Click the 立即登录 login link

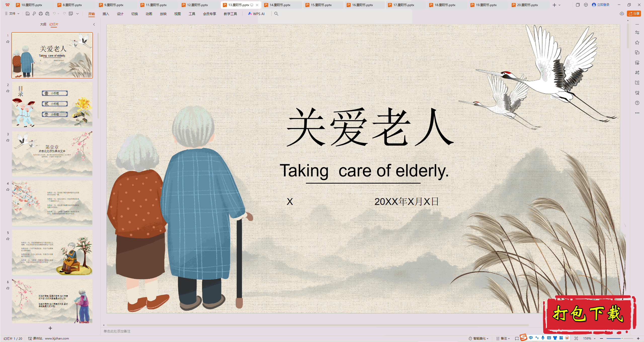tap(601, 5)
